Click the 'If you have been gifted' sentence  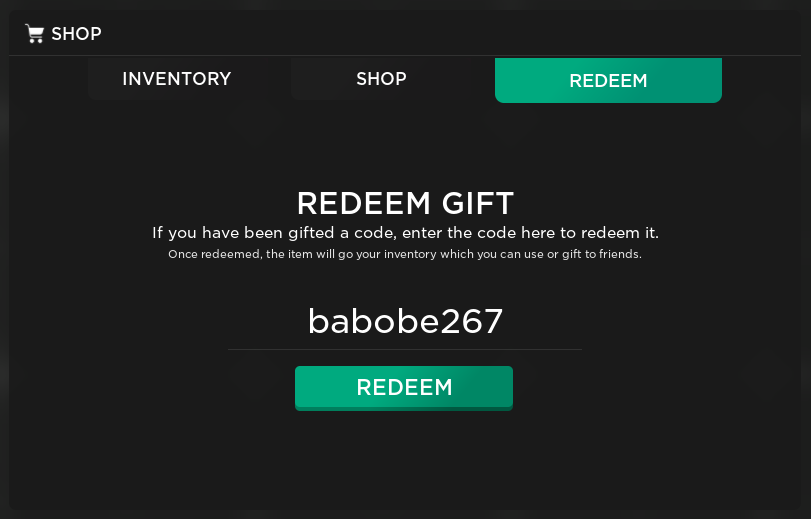tap(406, 233)
